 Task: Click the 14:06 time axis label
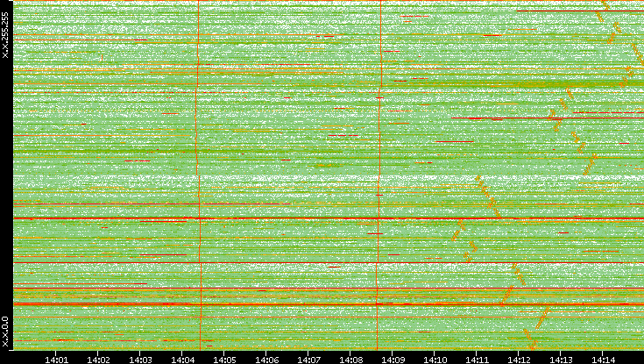point(266,360)
